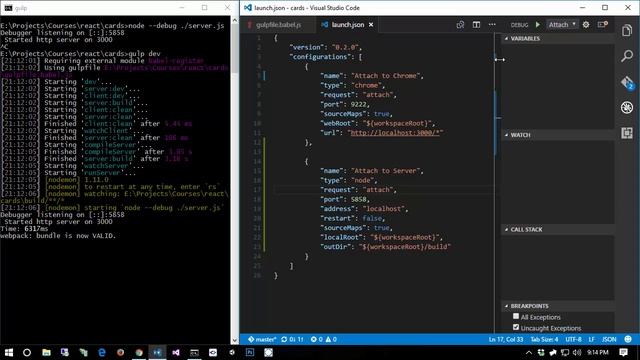Open Photoshop from taskbar
Image resolution: width=640 pixels, height=360 pixels.
tap(250, 352)
